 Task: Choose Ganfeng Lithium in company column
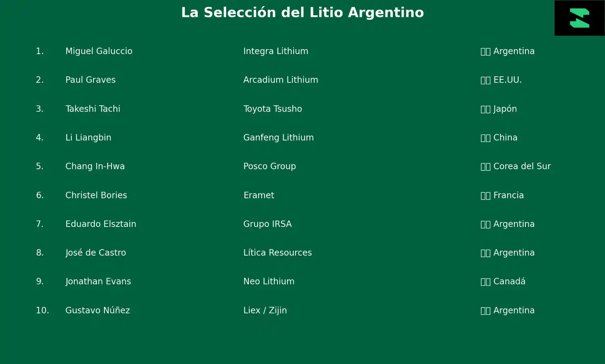[x=278, y=137]
